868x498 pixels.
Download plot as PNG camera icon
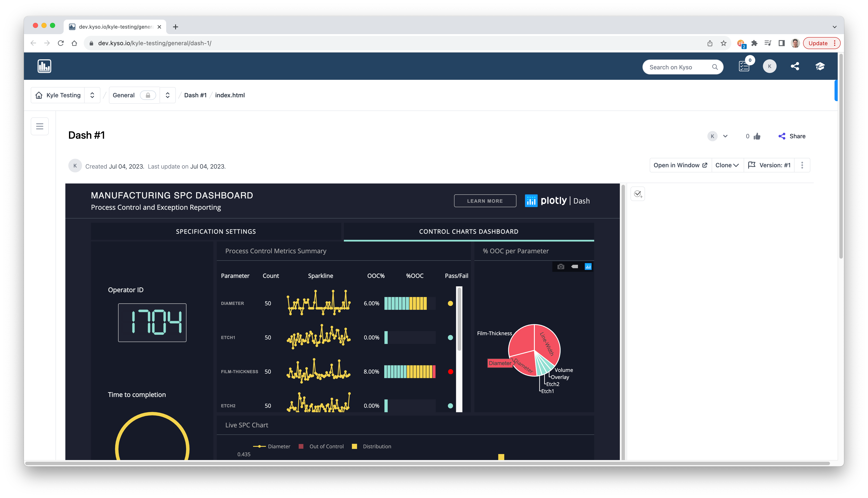click(561, 267)
